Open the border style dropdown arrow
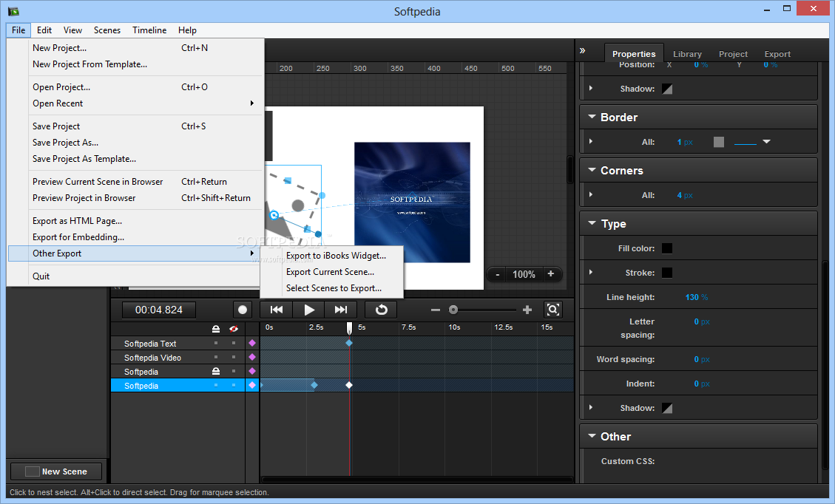Viewport: 835px width, 504px height. click(766, 142)
